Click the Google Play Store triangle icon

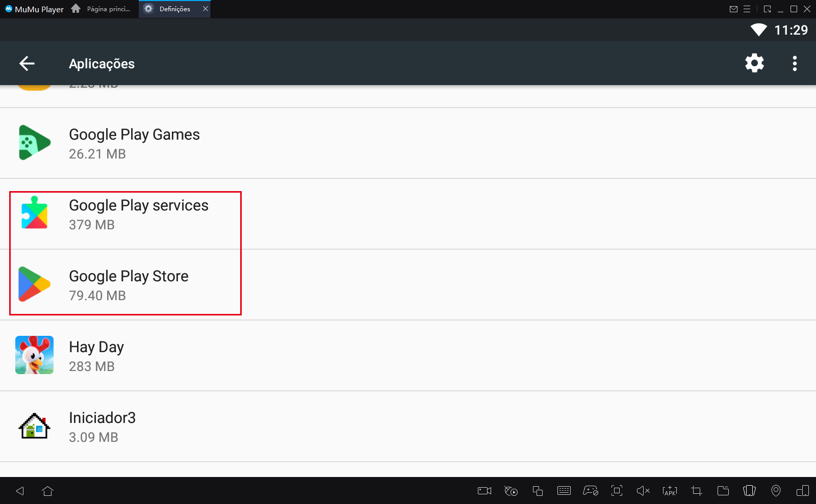(x=34, y=284)
